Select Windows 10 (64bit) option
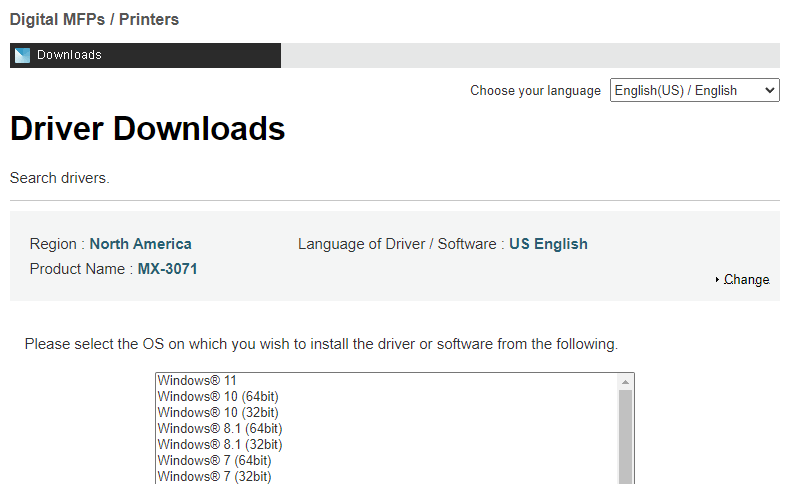This screenshot has height=484, width=786. point(387,396)
